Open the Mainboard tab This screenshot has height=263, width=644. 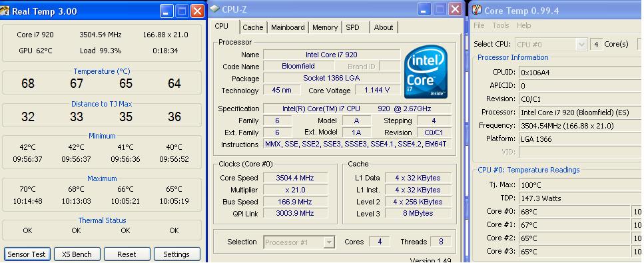click(x=288, y=27)
